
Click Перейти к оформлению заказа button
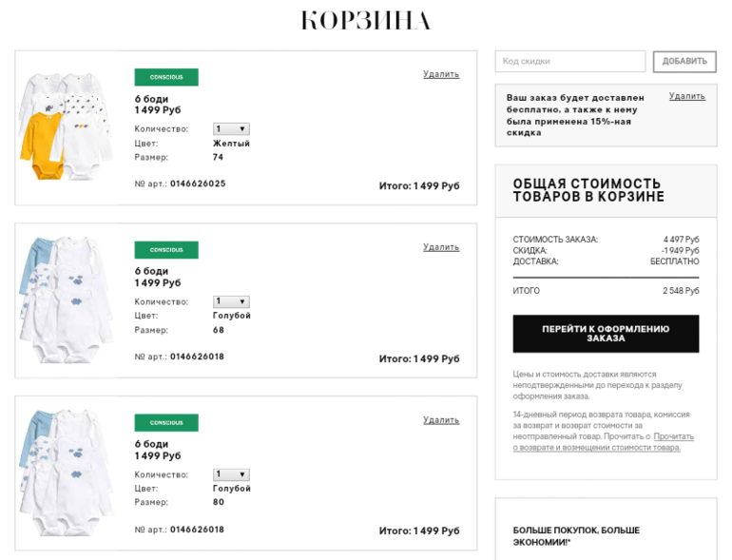click(x=606, y=334)
